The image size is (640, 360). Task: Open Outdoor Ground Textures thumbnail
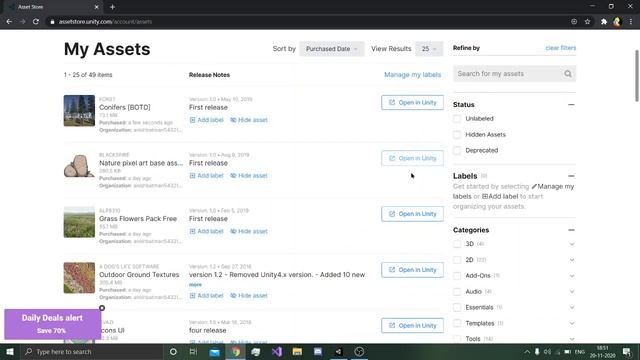79,278
